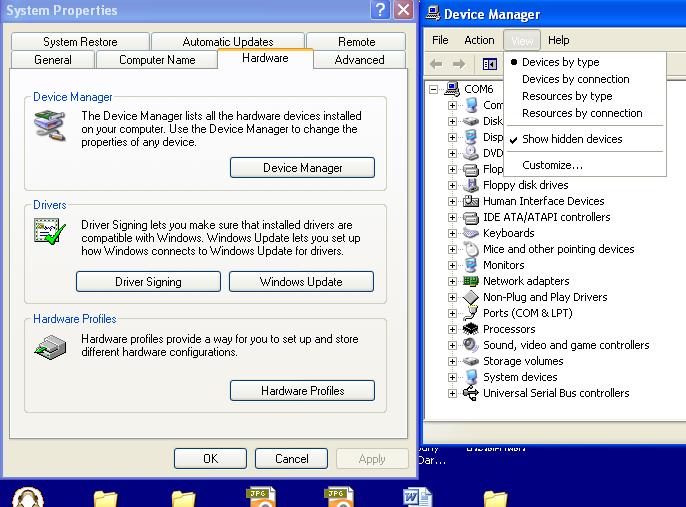Click the show/hide console tree toolbar icon
This screenshot has width=686, height=507.
tap(490, 64)
